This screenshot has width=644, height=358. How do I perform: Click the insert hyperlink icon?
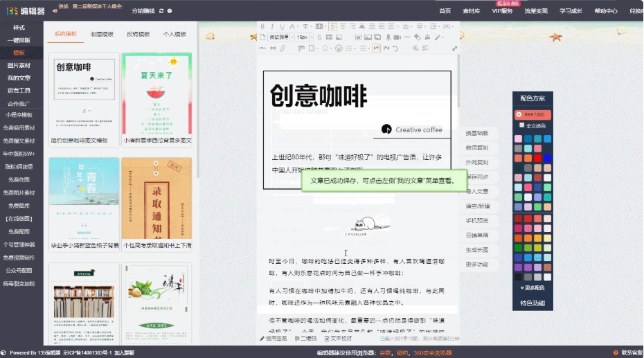click(x=283, y=48)
